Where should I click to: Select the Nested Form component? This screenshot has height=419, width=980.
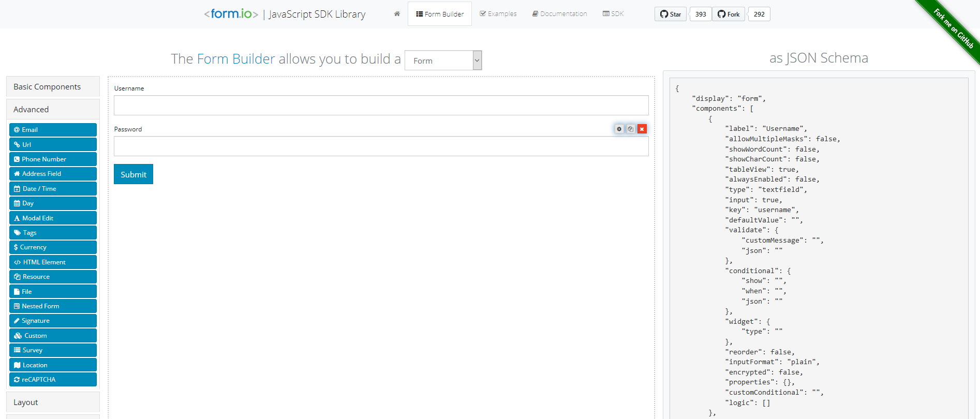point(53,306)
